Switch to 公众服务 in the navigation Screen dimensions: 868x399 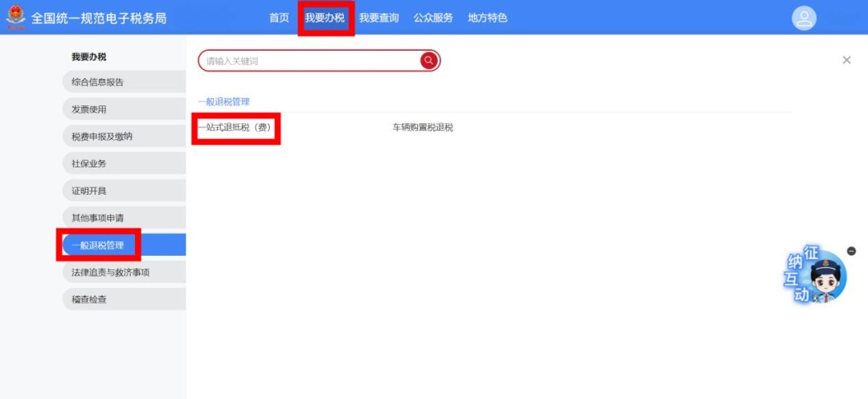[433, 18]
